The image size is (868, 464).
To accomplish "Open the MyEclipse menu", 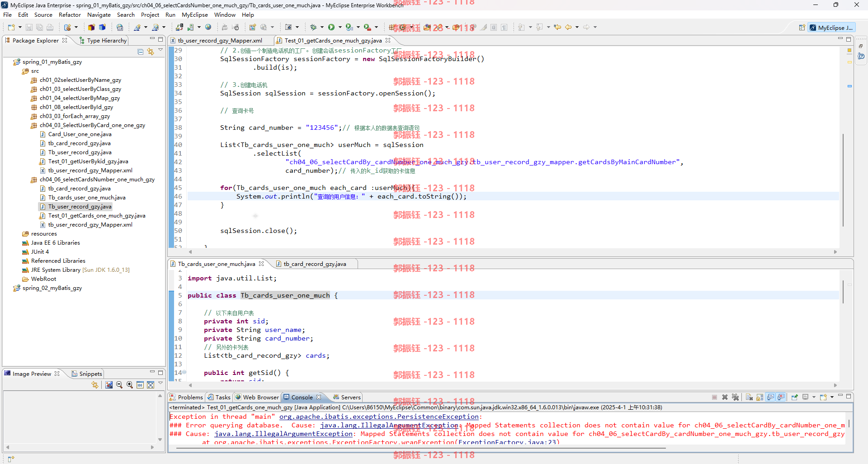I will point(195,15).
